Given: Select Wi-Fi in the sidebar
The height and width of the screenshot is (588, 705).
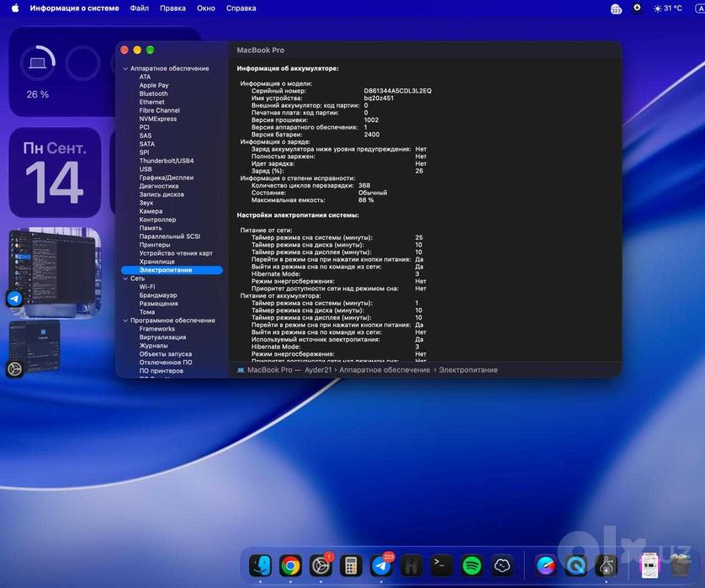Looking at the screenshot, I should coord(147,287).
